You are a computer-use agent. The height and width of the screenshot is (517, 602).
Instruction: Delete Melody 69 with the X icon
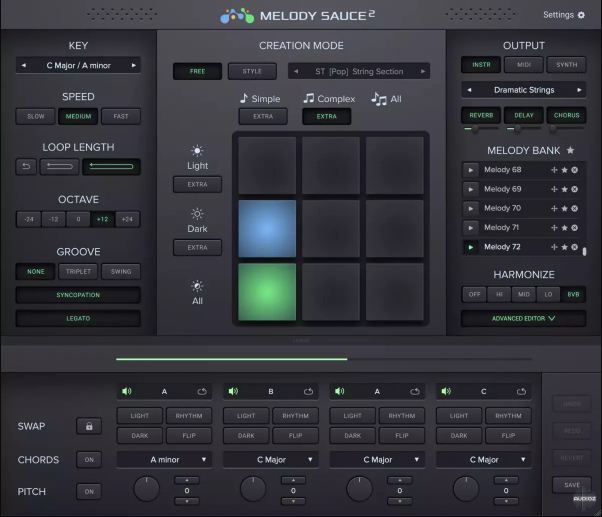pos(574,189)
